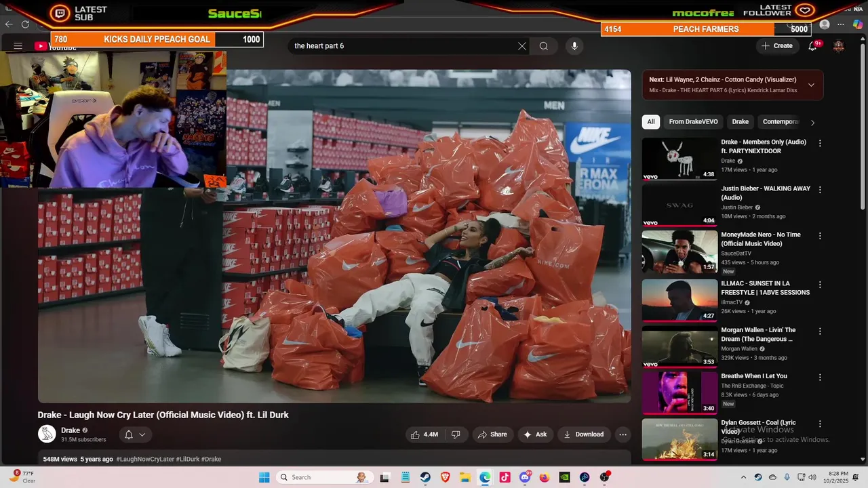Select the Contemporary filter chip
868x488 pixels.
(781, 122)
